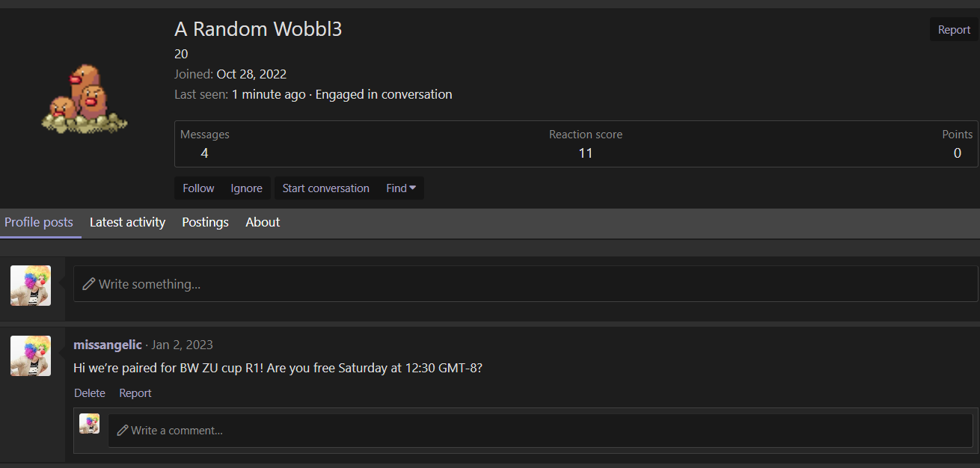Open missangelic's profile via username link
This screenshot has height=468, width=980.
coord(107,345)
